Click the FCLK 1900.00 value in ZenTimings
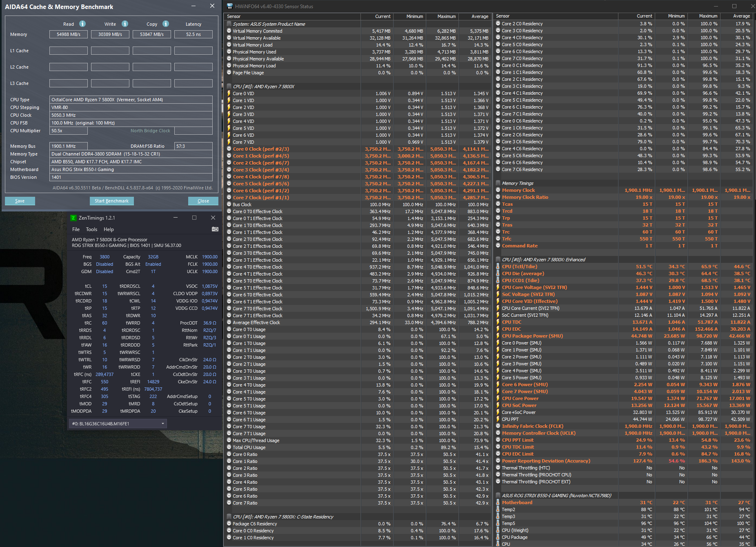This screenshot has width=756, height=547. [x=210, y=264]
